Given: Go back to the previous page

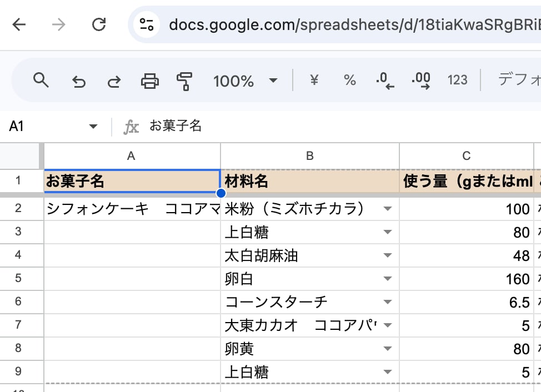Looking at the screenshot, I should (x=19, y=24).
